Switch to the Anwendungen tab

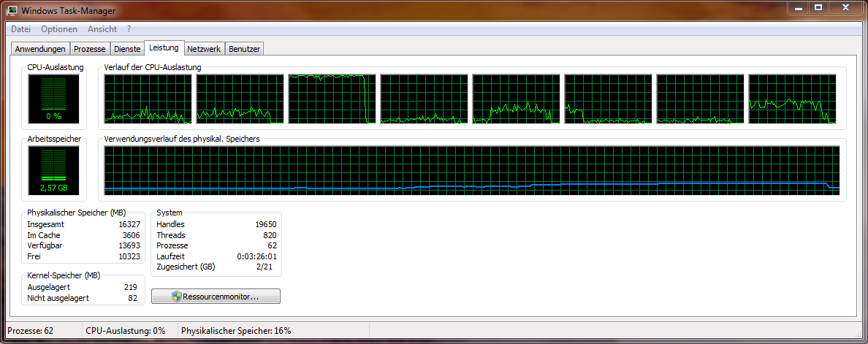(x=41, y=49)
